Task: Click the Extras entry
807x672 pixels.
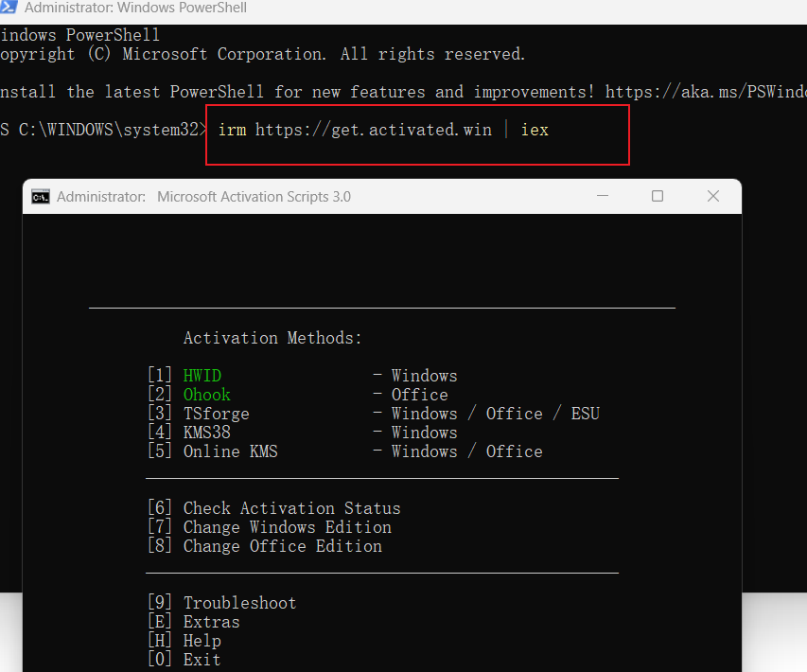Action: [194, 622]
